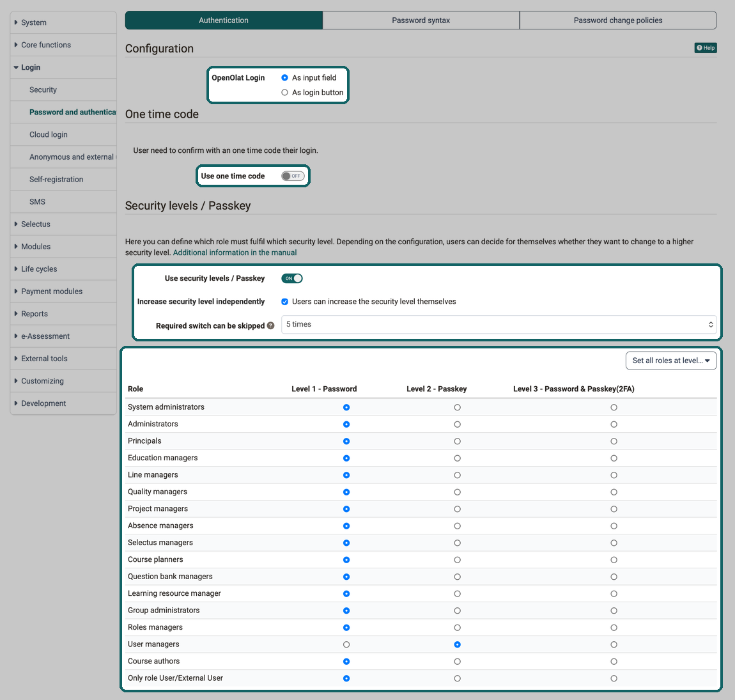Viewport: 735px width, 700px height.
Task: Uncheck 'Users can increase the security level themselves'
Action: pyautogui.click(x=284, y=302)
